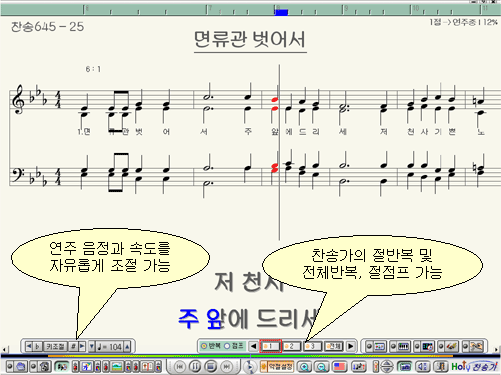Viewport: 501px width, 375px height.
Task: Select the 반복 radio button
Action: pos(204,346)
